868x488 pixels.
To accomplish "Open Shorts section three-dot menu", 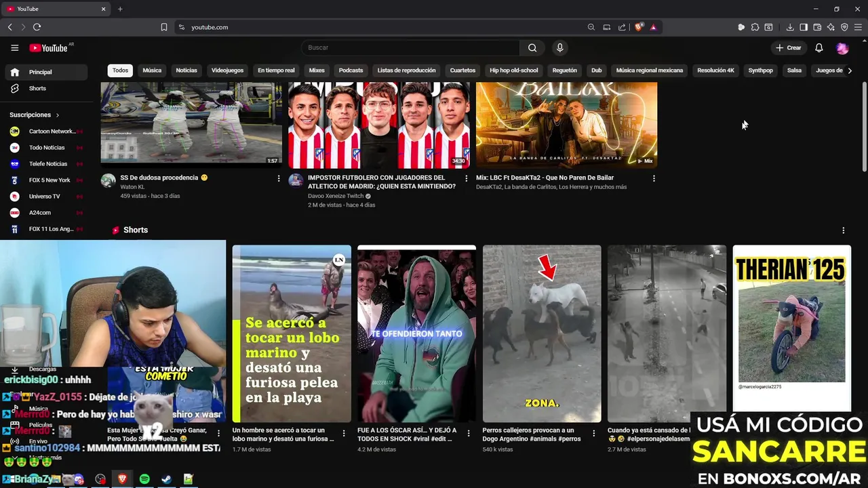I will point(844,230).
